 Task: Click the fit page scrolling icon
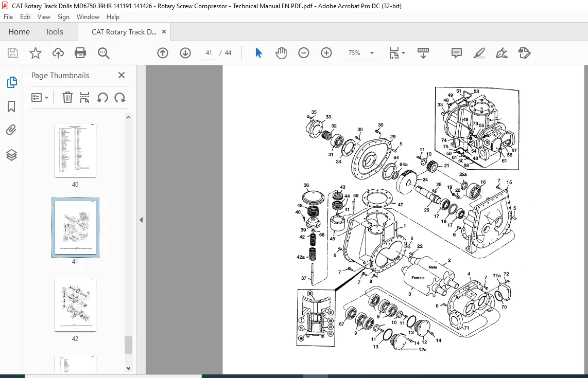click(394, 53)
